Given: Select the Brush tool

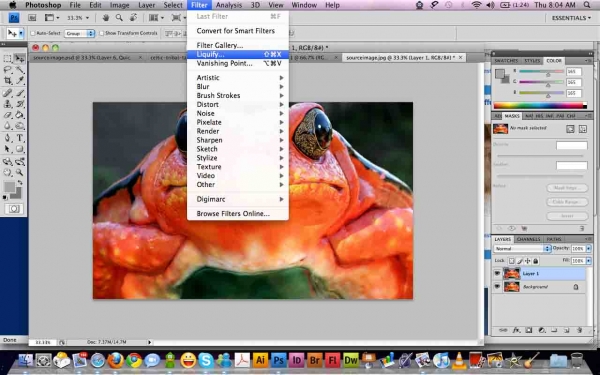Looking at the screenshot, I should [20, 93].
